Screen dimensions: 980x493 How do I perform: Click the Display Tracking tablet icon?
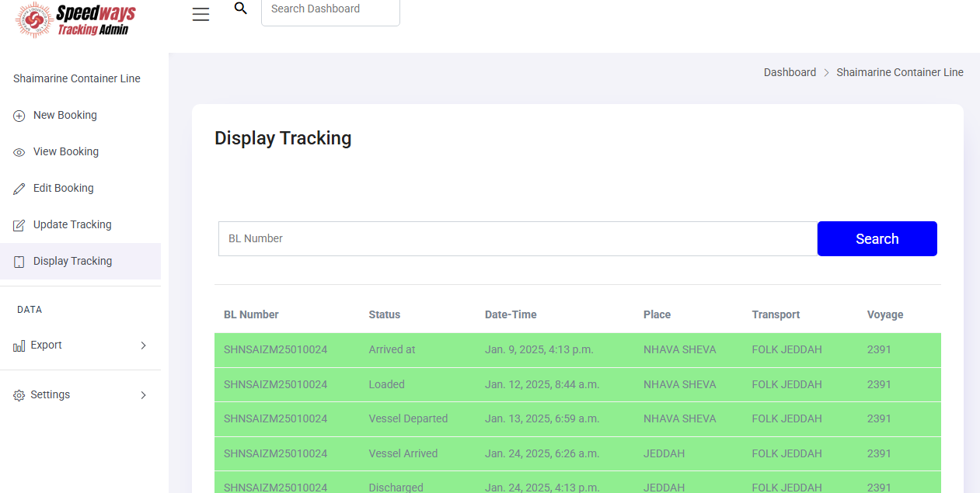tap(19, 262)
